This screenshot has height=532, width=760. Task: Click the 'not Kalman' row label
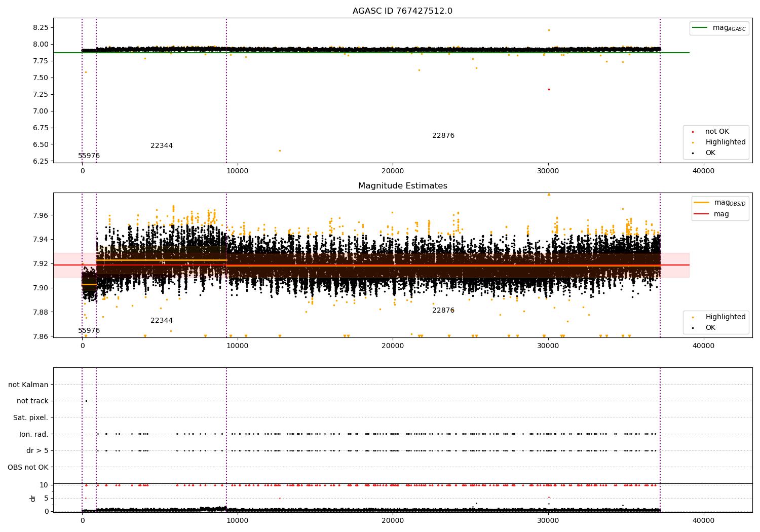28,385
